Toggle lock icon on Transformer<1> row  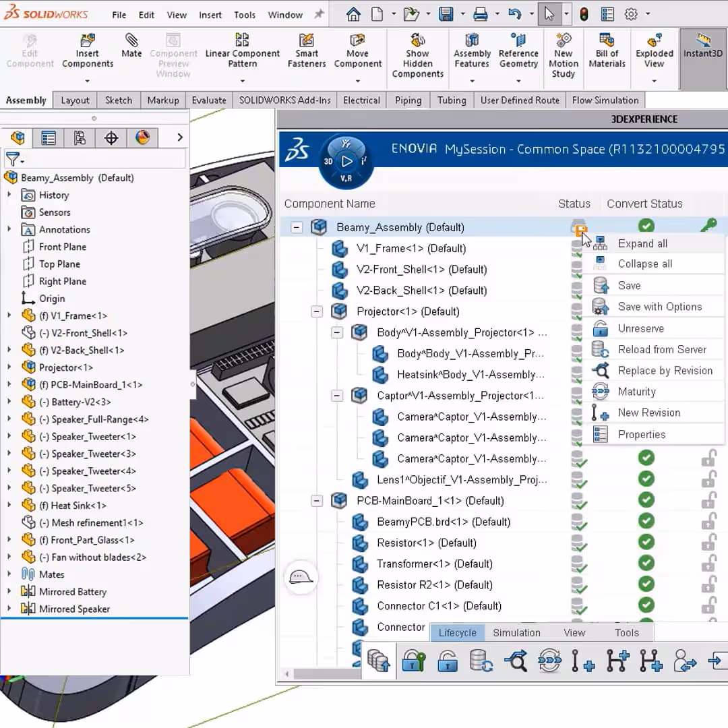(708, 563)
